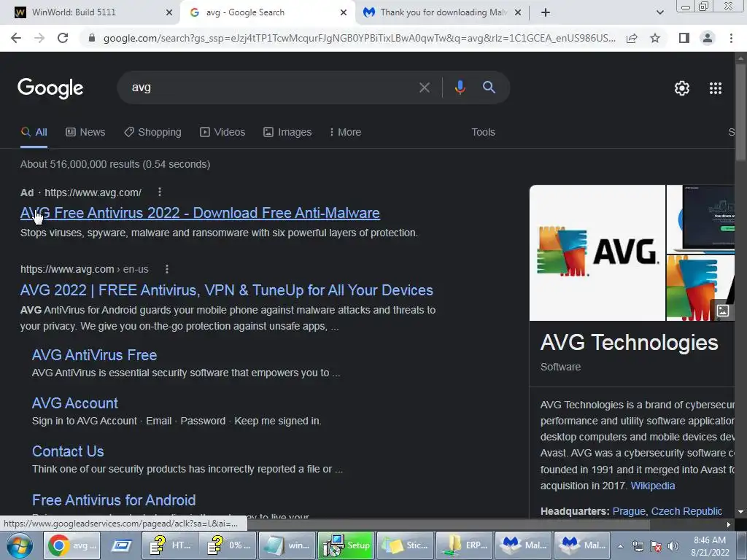This screenshot has height=560, width=747.
Task: Open the Wikipedia link in knowledge panel
Action: pos(653,486)
